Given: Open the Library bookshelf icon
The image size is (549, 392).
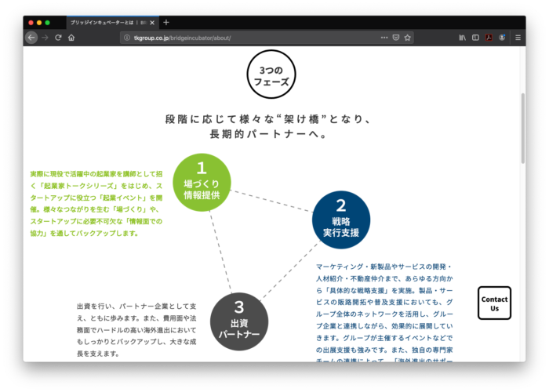Looking at the screenshot, I should (463, 38).
